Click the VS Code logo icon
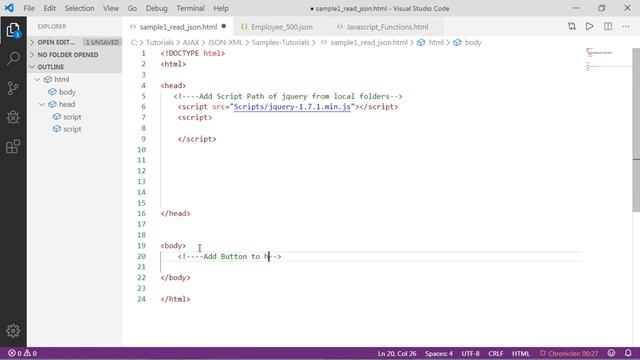 point(9,8)
